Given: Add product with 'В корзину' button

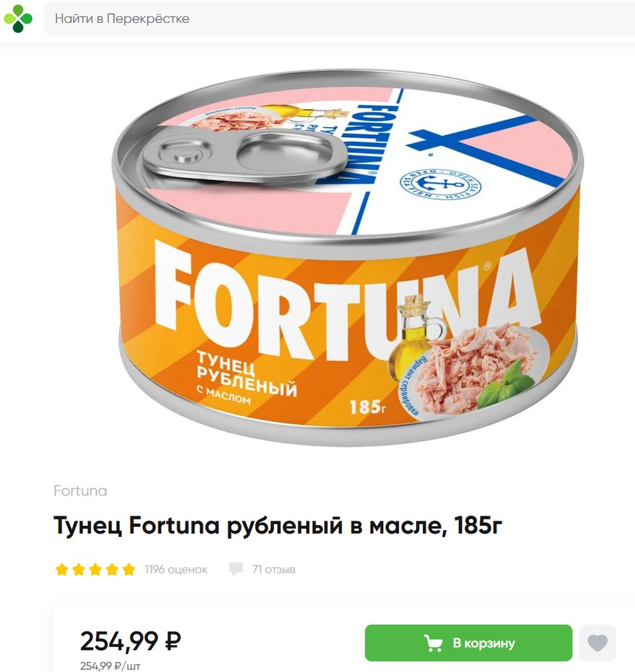Looking at the screenshot, I should [468, 643].
